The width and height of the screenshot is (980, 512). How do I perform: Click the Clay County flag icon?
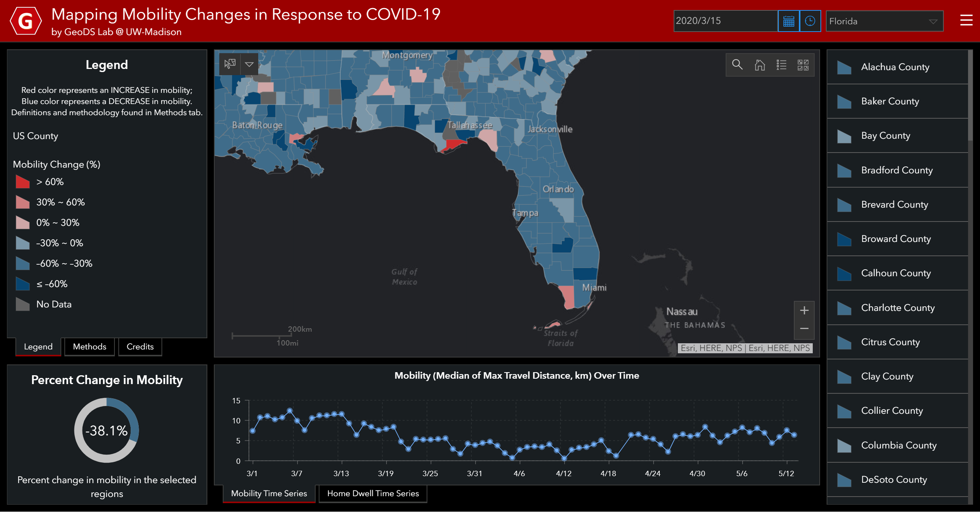pyautogui.click(x=844, y=376)
